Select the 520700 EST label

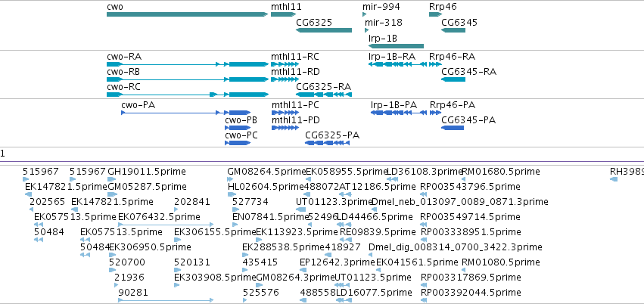(127, 262)
